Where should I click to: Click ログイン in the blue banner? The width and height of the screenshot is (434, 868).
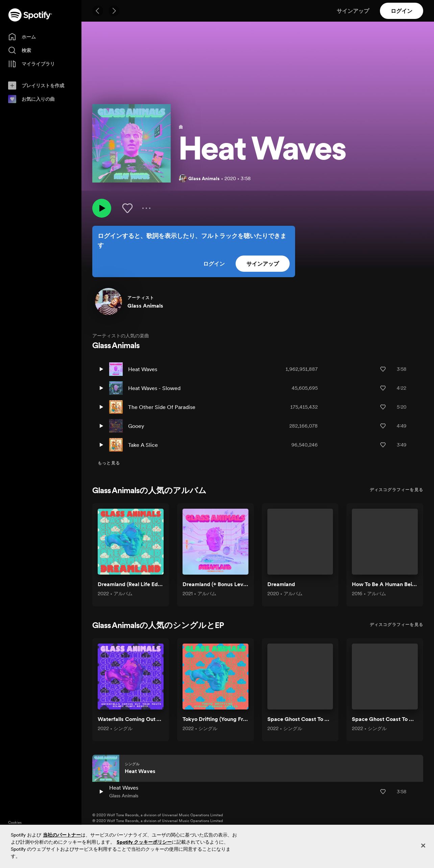click(x=214, y=264)
